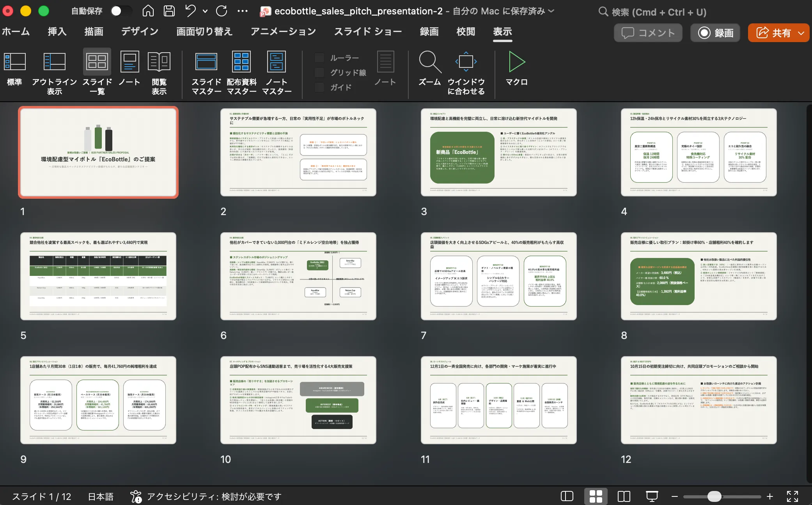Enable the Guides (ガイド) checkbox
The image size is (812, 505).
(319, 87)
